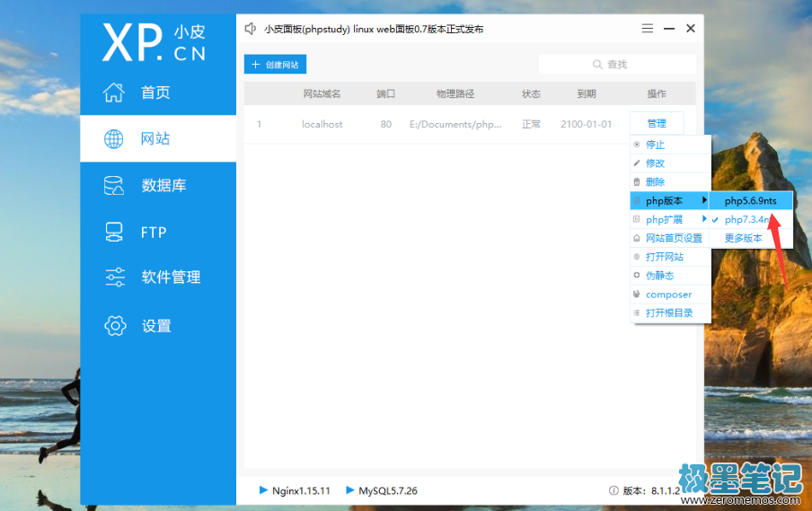Click the Nginx1.15.11 play status icon
This screenshot has height=511, width=812.
[x=263, y=490]
